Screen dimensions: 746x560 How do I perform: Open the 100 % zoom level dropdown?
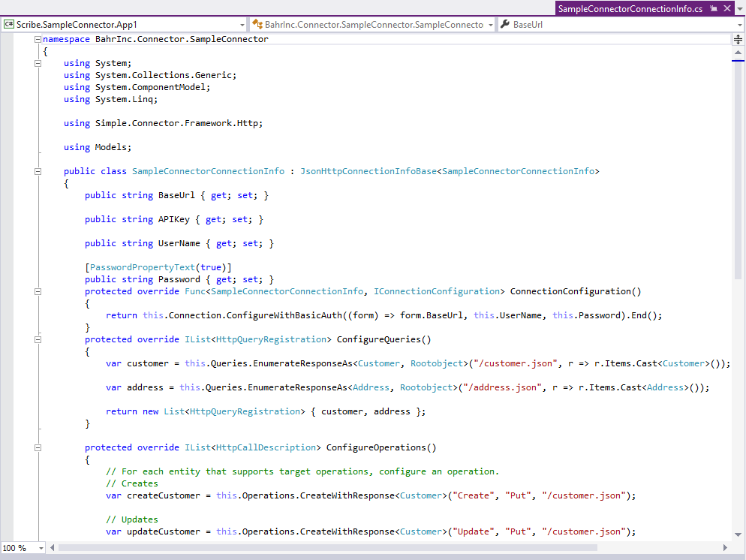41,548
